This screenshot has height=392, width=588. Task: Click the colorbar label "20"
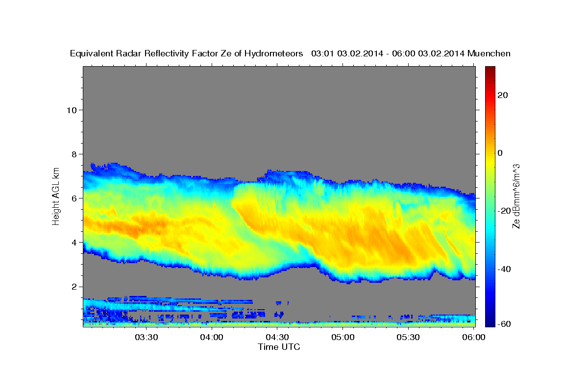click(x=503, y=95)
